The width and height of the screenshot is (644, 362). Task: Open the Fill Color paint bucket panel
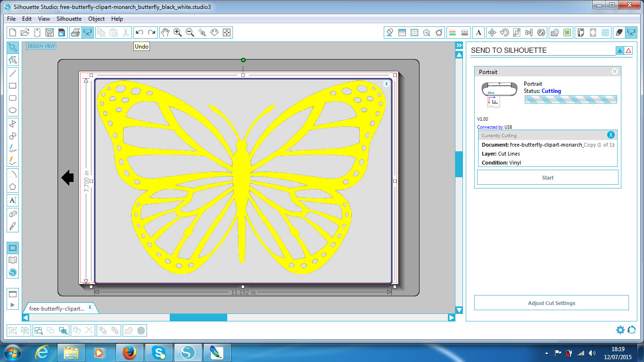(x=390, y=33)
